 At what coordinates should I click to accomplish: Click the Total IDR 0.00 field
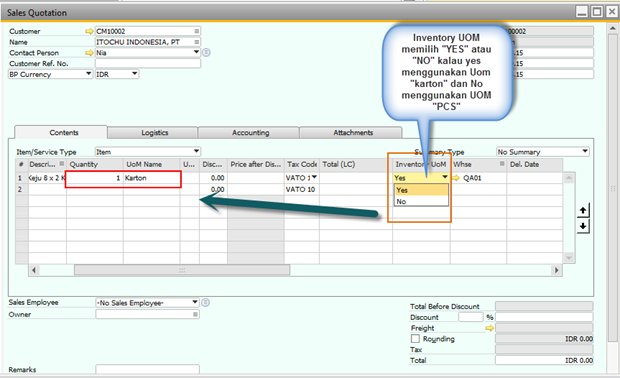544,360
